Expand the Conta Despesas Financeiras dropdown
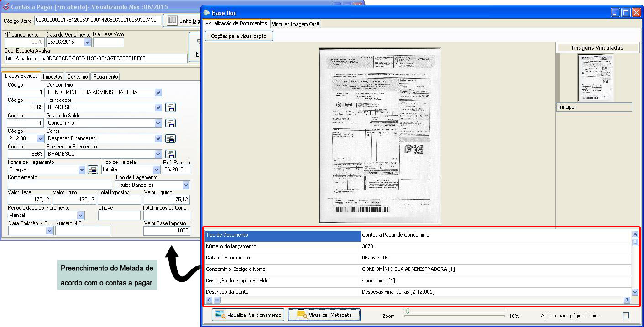Screen dimensions: 644x327 pos(158,139)
